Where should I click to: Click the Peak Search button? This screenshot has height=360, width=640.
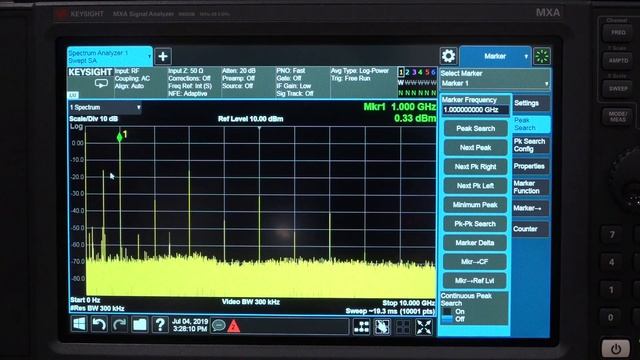point(475,129)
